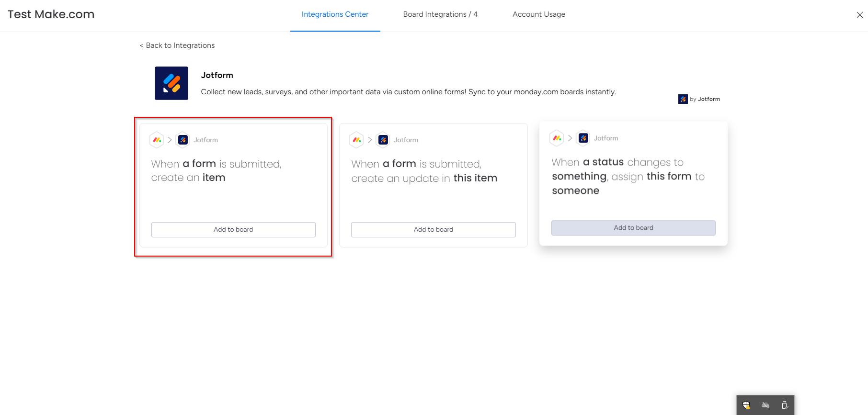Click Jotform icon on 'create an item' card
Screen dimensions: 868x415
click(x=183, y=140)
